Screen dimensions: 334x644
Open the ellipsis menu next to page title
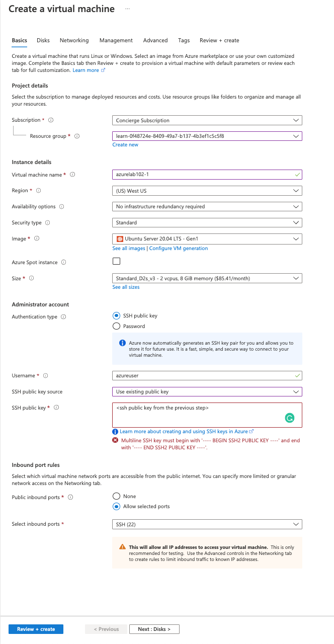coord(127,9)
